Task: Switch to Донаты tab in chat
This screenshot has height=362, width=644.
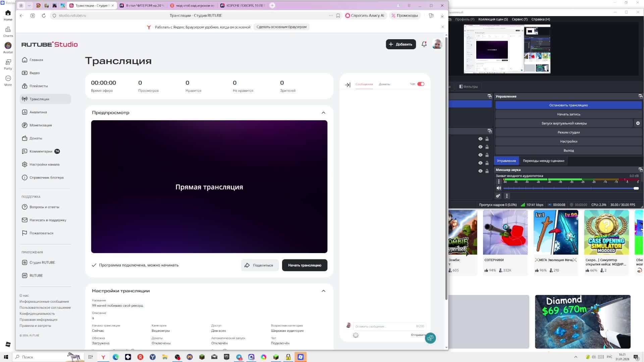Action: pos(384,84)
